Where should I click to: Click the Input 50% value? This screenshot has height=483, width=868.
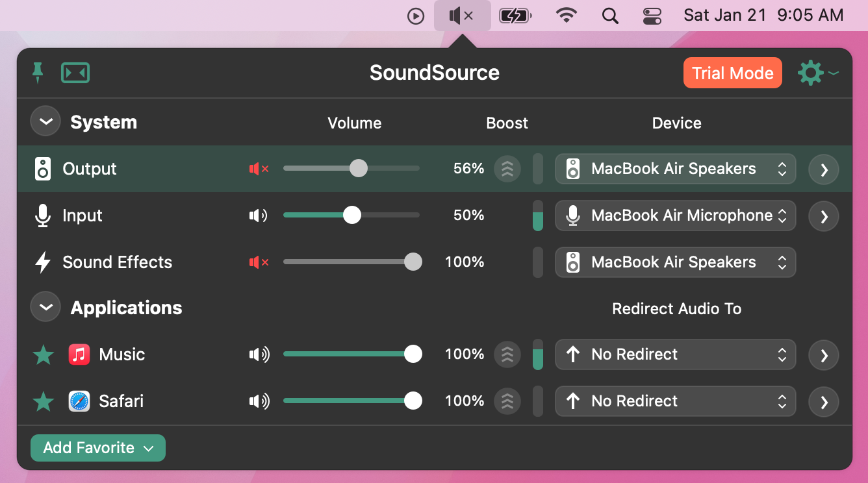pyautogui.click(x=468, y=216)
